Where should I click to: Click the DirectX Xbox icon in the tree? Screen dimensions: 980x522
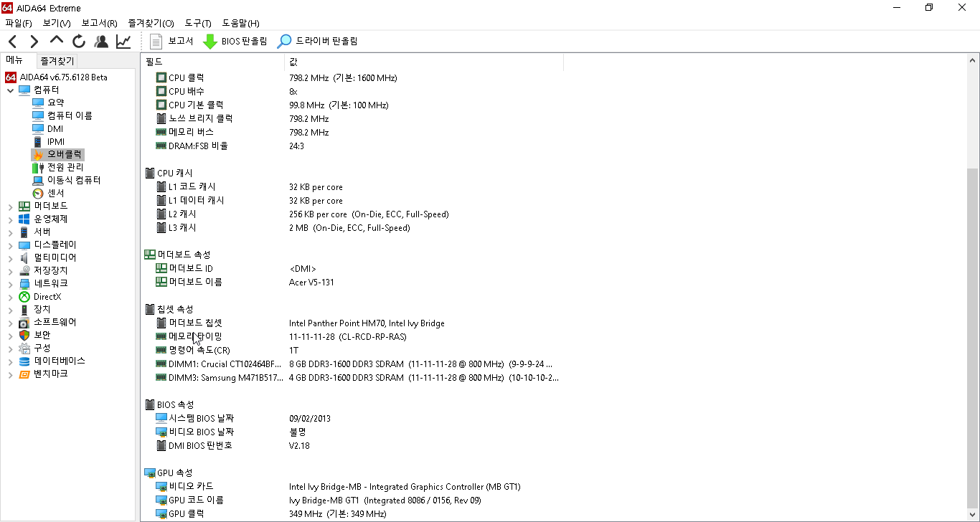(24, 297)
